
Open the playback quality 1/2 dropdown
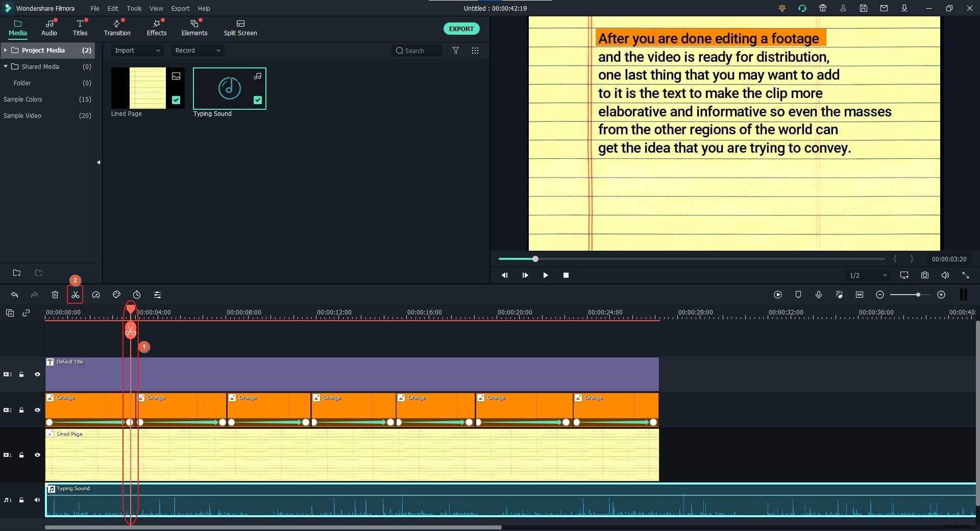pyautogui.click(x=868, y=275)
